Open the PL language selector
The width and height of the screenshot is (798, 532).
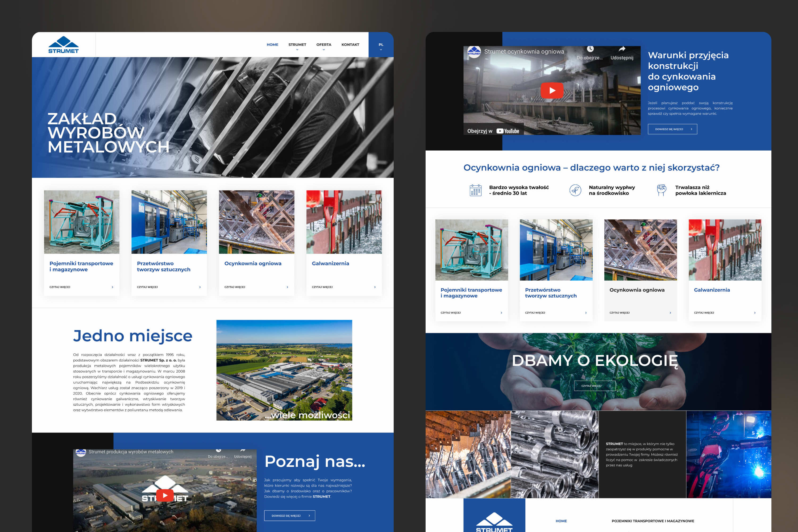(x=381, y=46)
